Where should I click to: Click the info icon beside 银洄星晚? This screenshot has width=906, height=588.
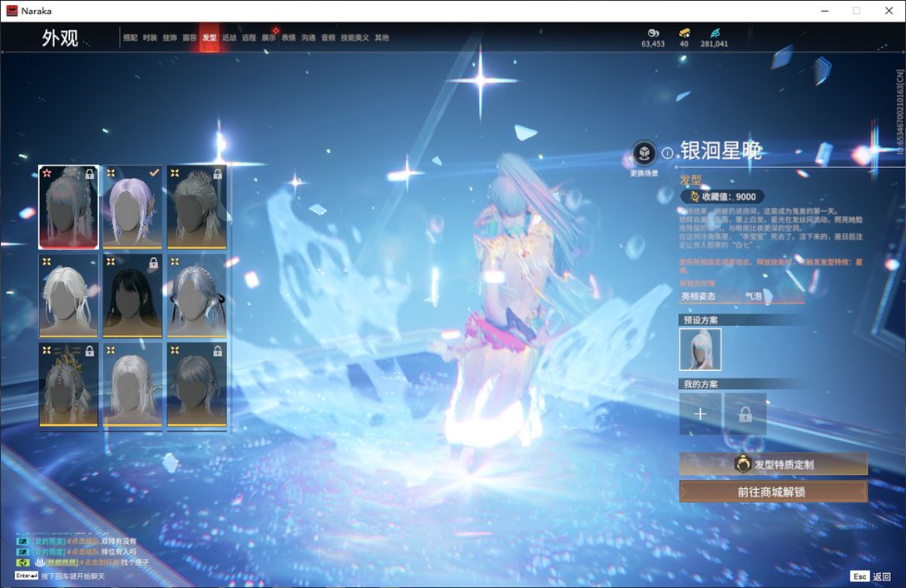point(667,153)
